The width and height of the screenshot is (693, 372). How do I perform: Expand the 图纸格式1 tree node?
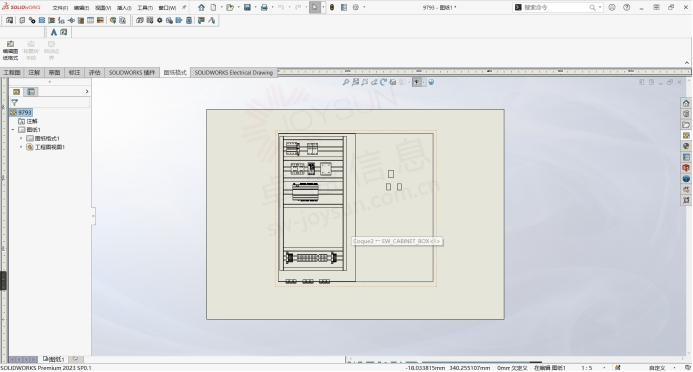tap(21, 138)
